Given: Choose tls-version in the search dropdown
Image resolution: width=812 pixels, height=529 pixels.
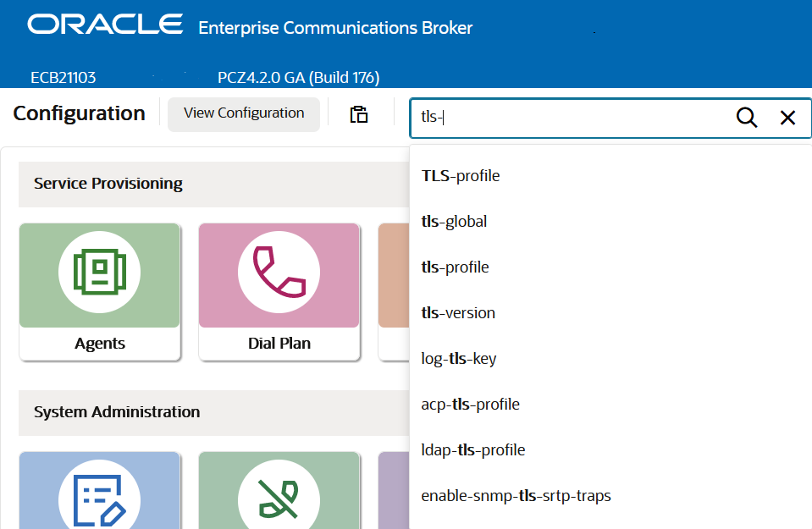Looking at the screenshot, I should [x=458, y=312].
